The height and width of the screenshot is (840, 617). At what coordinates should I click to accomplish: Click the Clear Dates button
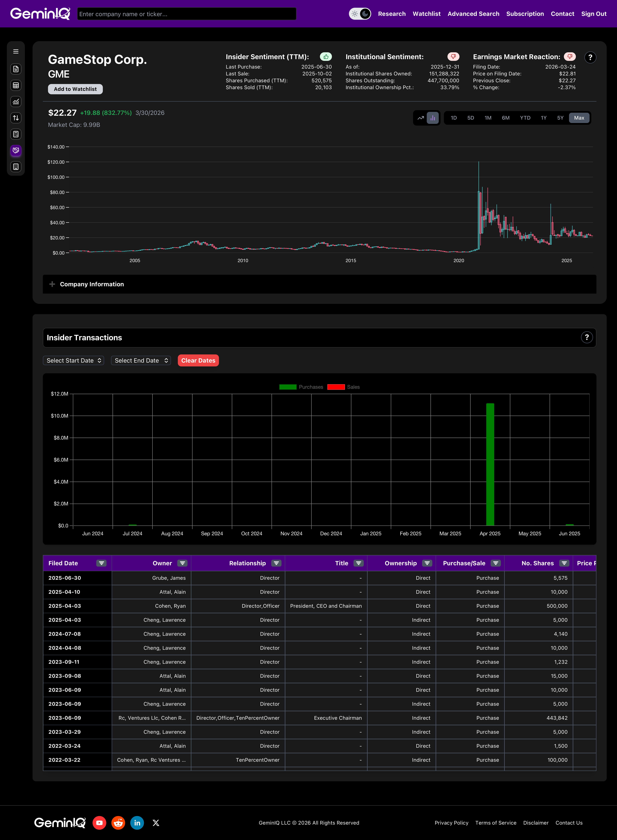(x=198, y=360)
